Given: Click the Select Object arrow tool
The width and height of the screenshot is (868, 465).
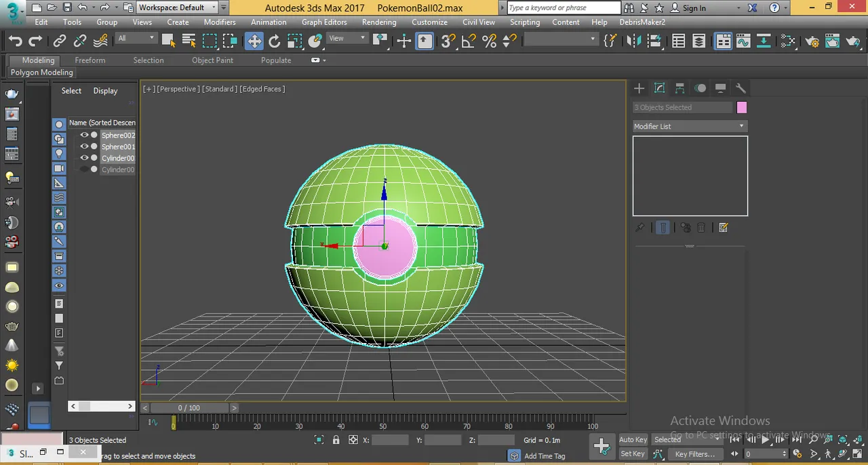Looking at the screenshot, I should pyautogui.click(x=168, y=41).
